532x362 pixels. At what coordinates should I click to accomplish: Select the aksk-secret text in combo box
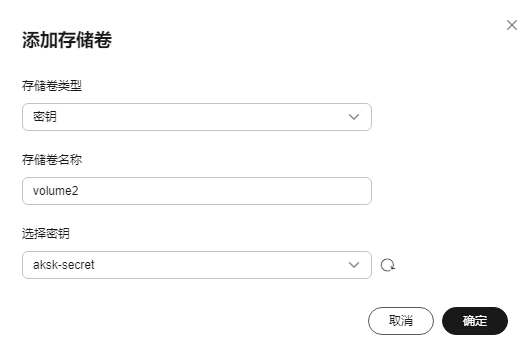coord(64,265)
